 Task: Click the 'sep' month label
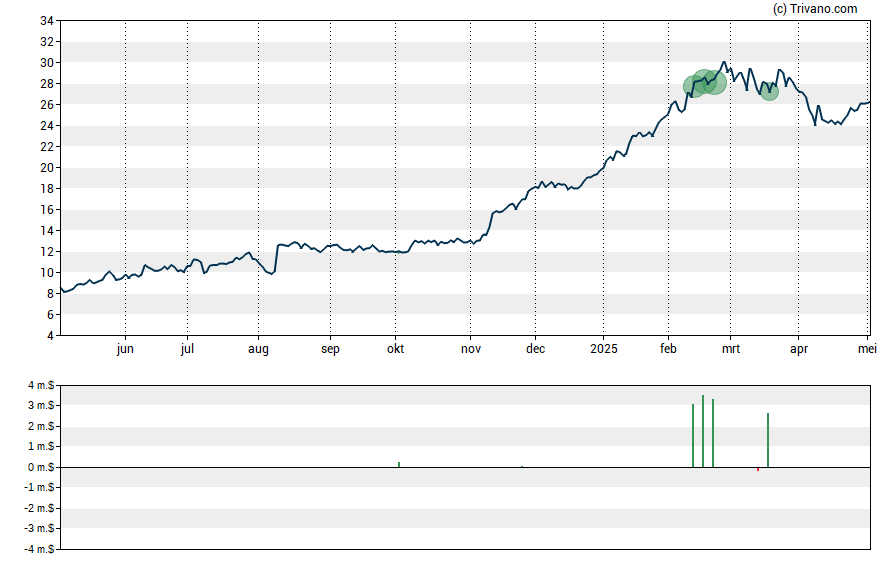point(330,349)
